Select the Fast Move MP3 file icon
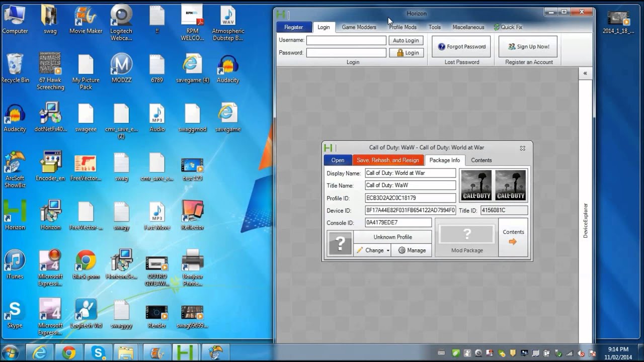644x362 pixels. coord(157,215)
